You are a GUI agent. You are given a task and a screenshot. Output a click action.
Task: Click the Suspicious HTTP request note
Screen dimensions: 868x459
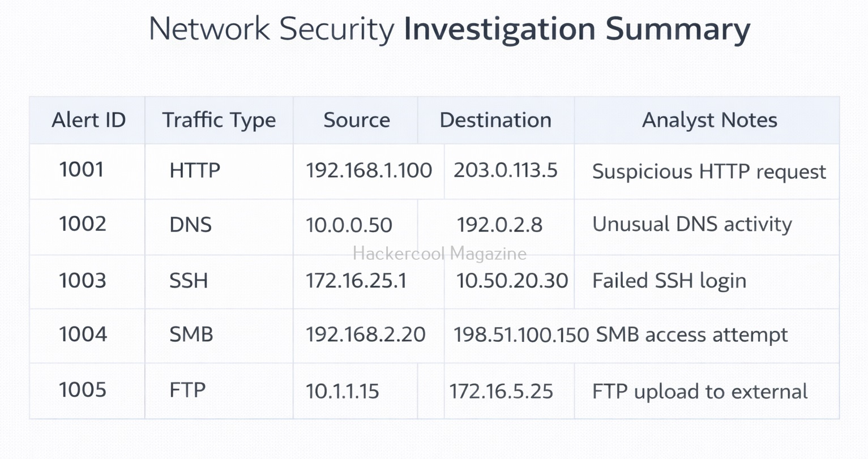[709, 171]
